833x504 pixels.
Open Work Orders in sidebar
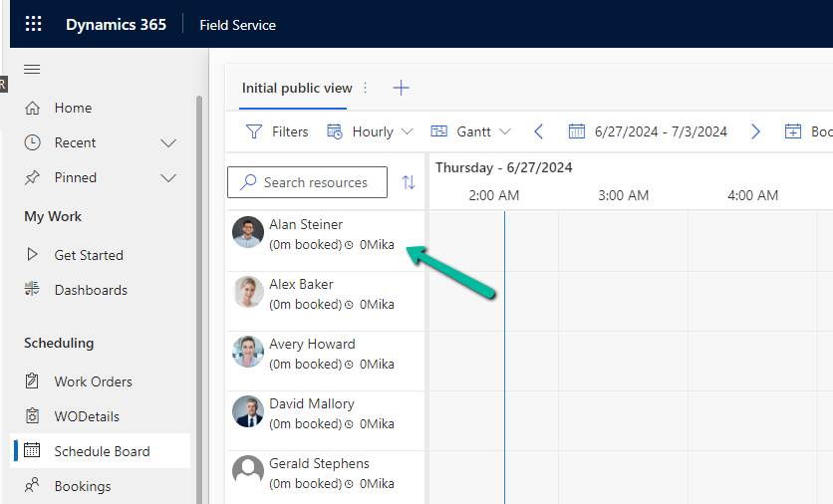click(x=93, y=381)
